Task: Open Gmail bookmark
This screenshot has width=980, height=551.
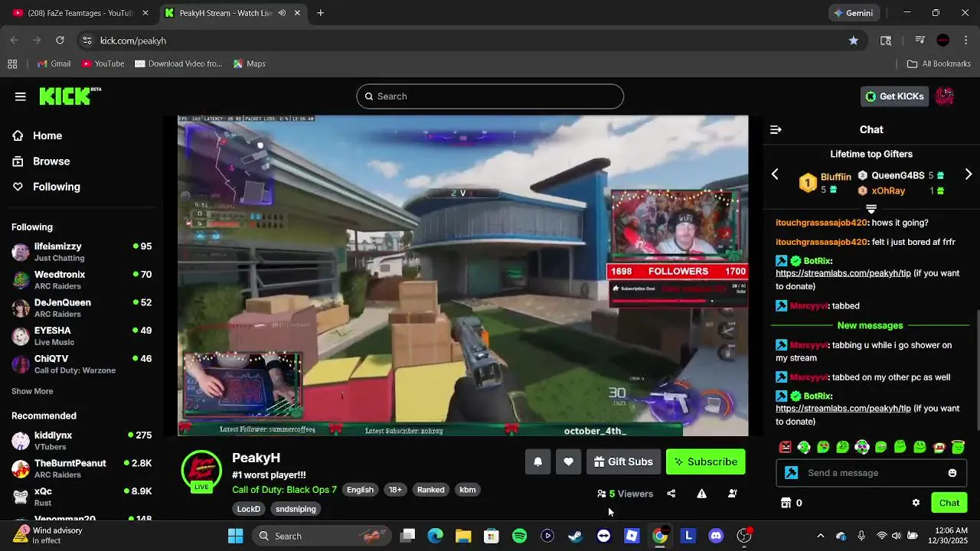Action: pos(54,64)
